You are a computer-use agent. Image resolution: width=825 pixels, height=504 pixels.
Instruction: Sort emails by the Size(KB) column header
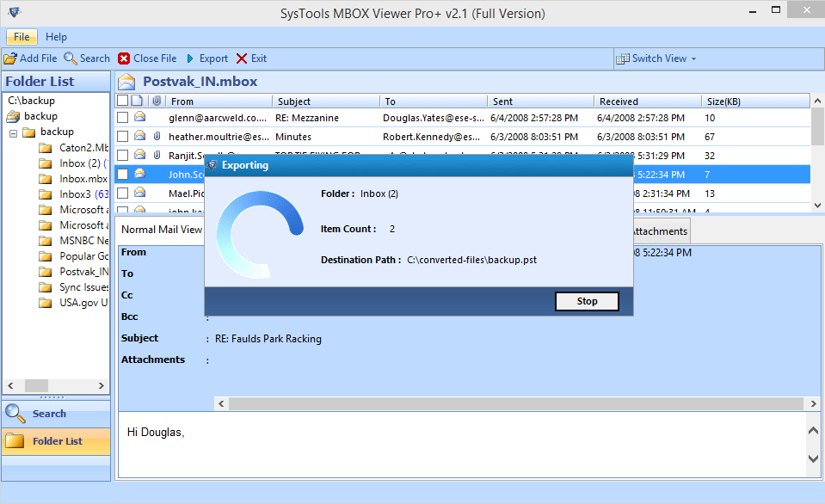pyautogui.click(x=755, y=101)
